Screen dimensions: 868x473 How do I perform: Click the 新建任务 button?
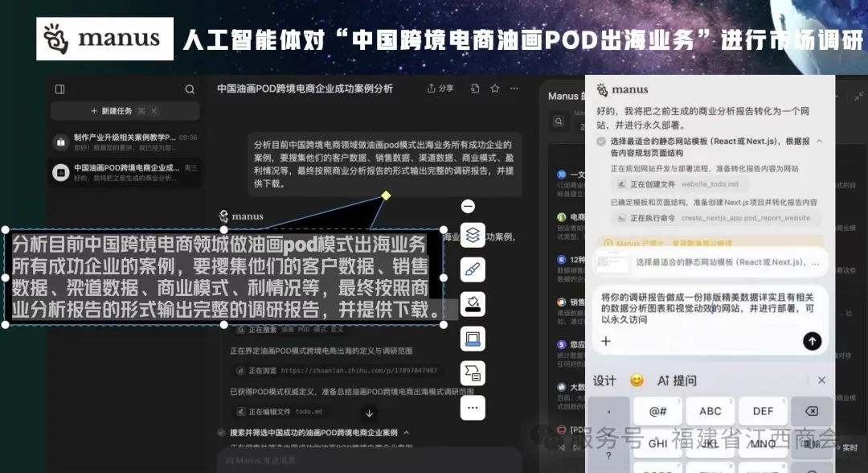pos(125,111)
